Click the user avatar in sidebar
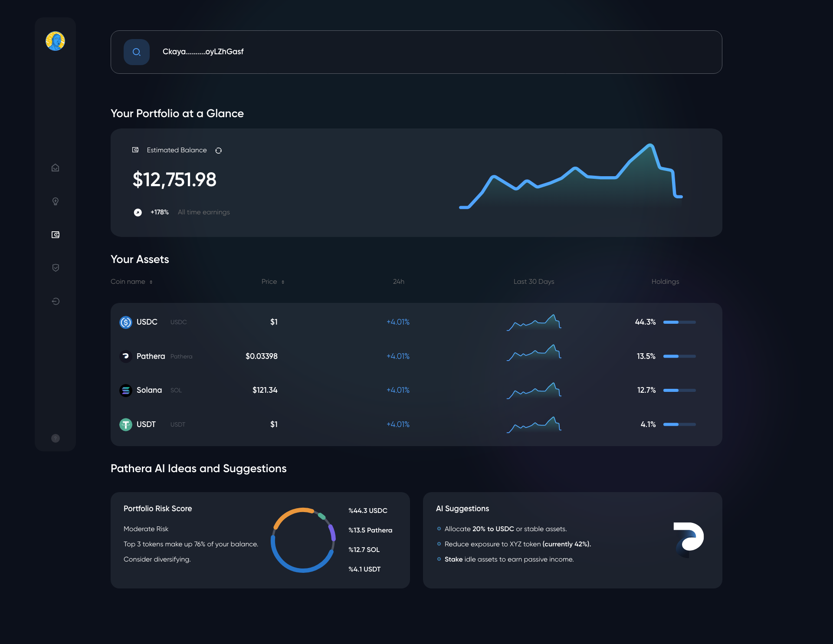 [55, 41]
